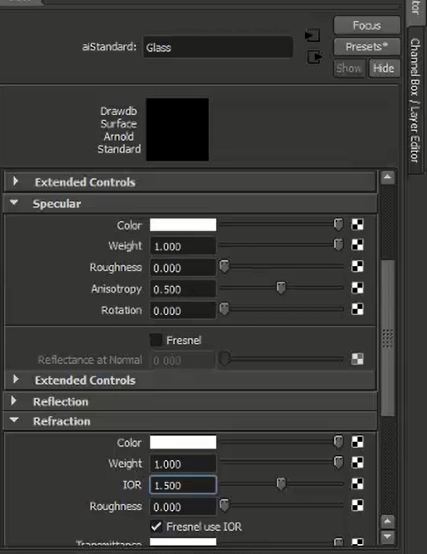The image size is (427, 554).
Task: Open texture map for Refraction Roughness
Action: (357, 506)
